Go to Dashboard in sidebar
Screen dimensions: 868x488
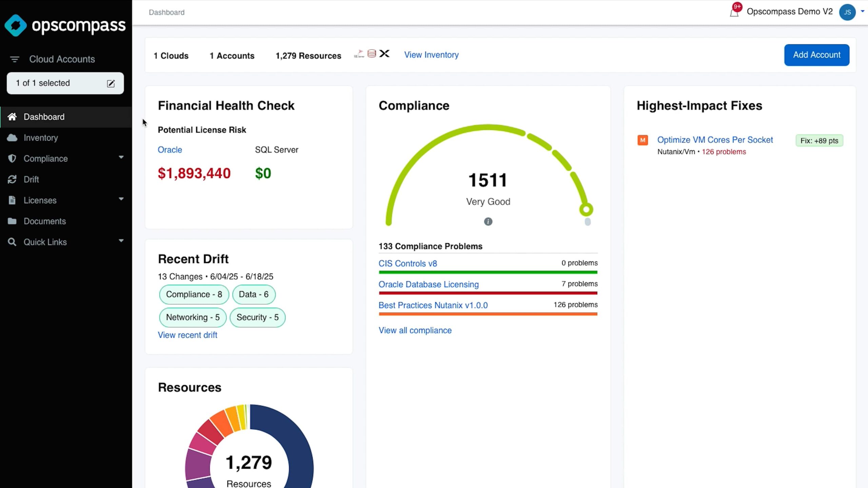pos(66,117)
